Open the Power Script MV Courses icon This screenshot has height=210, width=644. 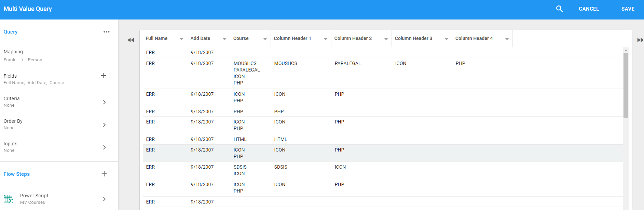click(8, 199)
